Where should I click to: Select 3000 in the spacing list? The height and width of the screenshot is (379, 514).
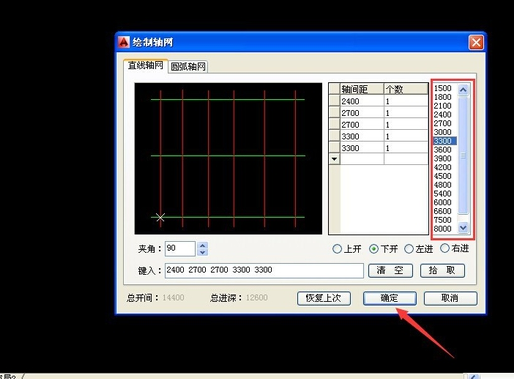click(x=442, y=132)
